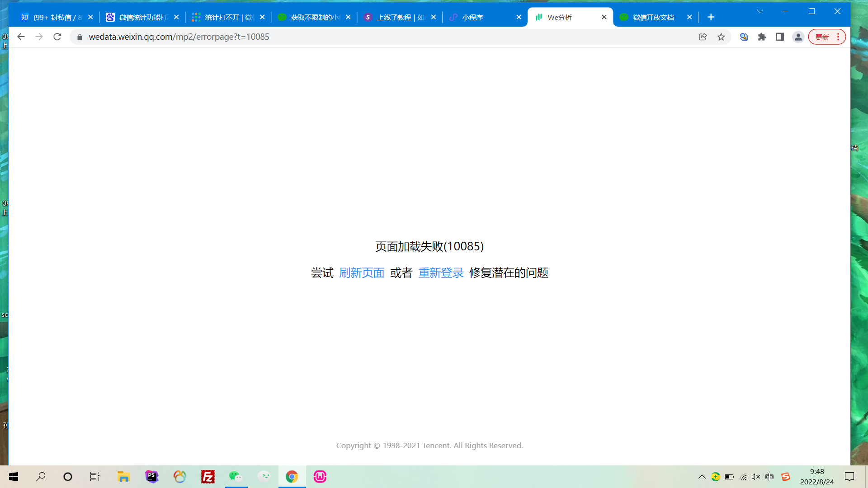Screen dimensions: 868x488
Task: Open FileZilla from the taskbar
Action: pyautogui.click(x=208, y=477)
